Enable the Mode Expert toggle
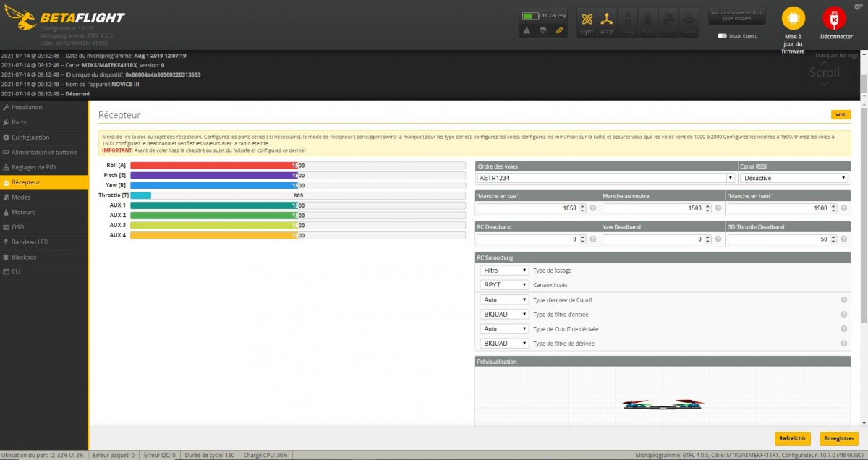868x460 pixels. [722, 35]
